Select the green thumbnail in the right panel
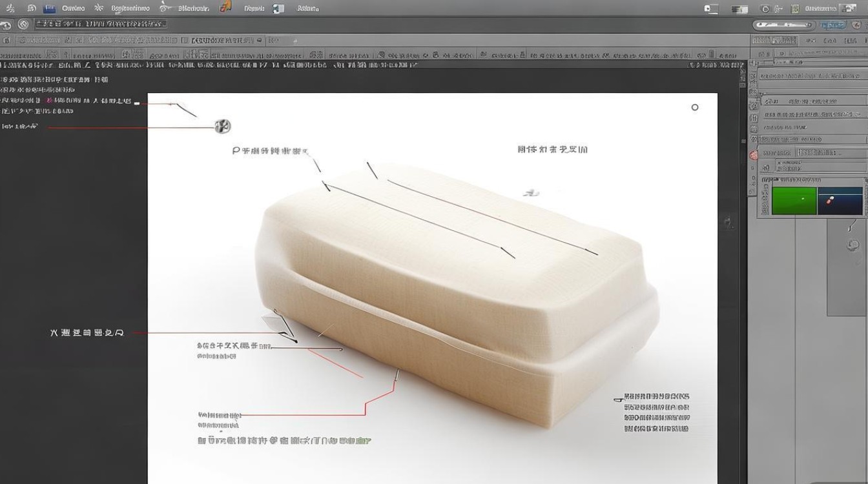Viewport: 868px width, 484px height. pyautogui.click(x=794, y=201)
